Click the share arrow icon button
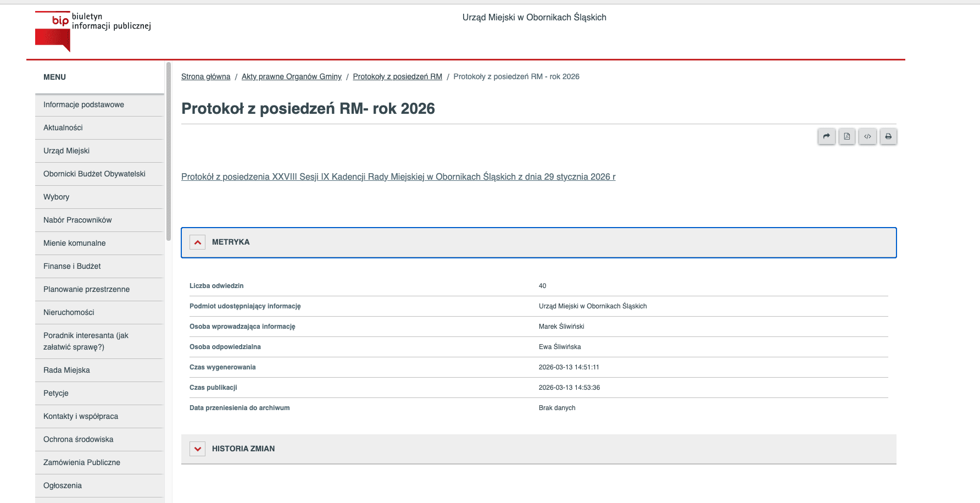The height and width of the screenshot is (503, 980). [x=826, y=136]
